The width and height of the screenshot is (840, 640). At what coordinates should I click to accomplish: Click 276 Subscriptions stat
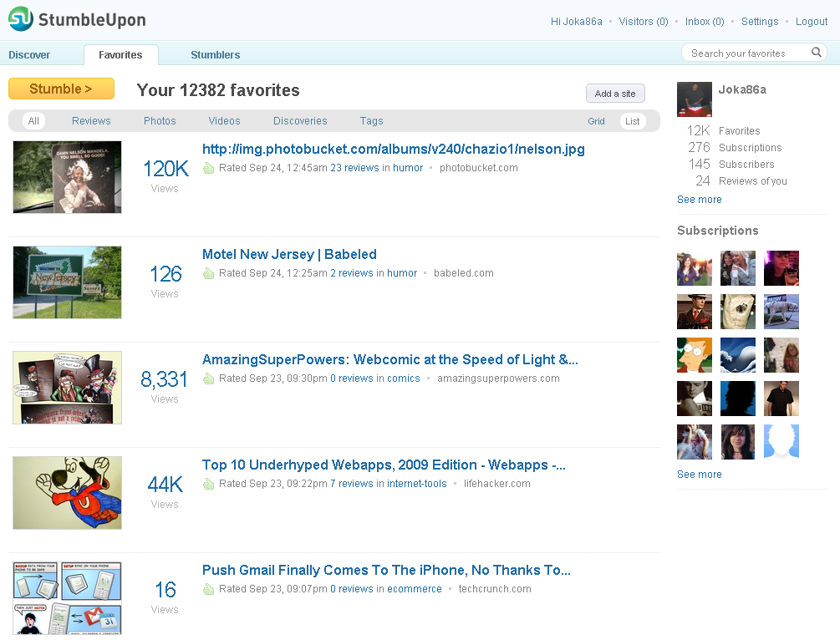tap(735, 147)
